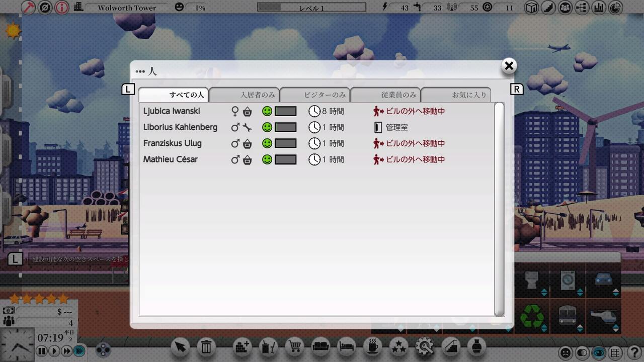This screenshot has width=644, height=362.
Task: Select the cursor pointer tool
Action: pyautogui.click(x=180, y=347)
